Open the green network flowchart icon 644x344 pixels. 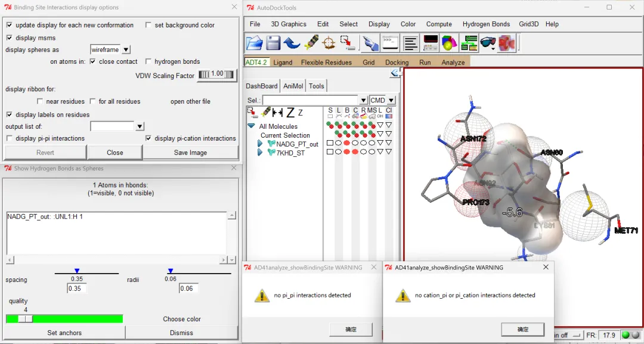point(469,43)
